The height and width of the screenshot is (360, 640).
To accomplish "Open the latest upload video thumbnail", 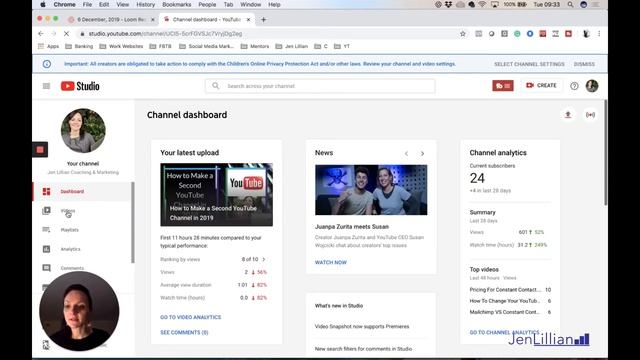I will tap(216, 195).
